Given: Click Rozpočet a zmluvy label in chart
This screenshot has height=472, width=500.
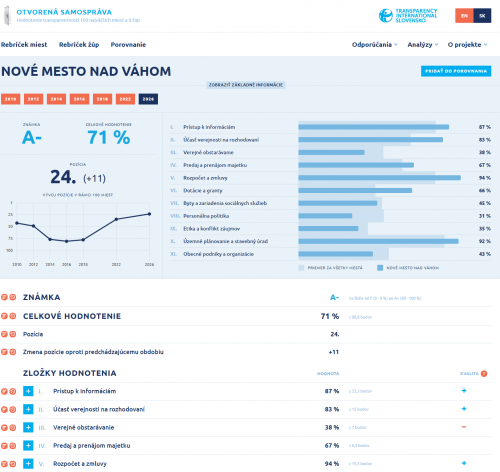Looking at the screenshot, I should click(205, 178).
